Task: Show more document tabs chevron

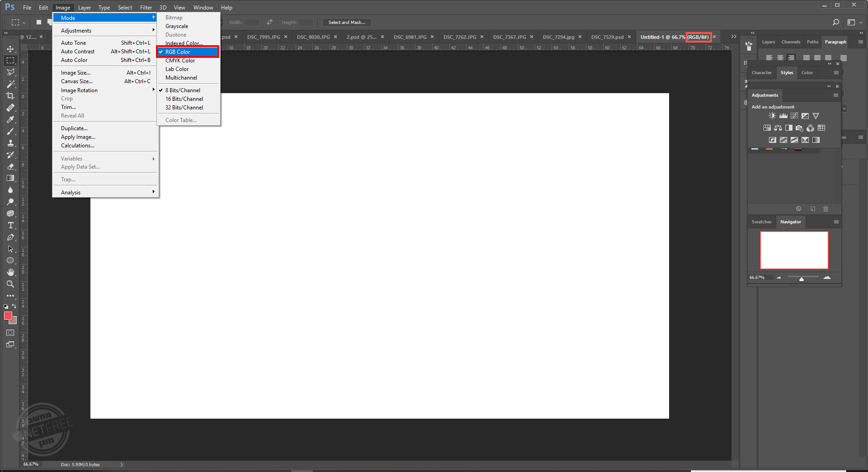Action: 734,37
